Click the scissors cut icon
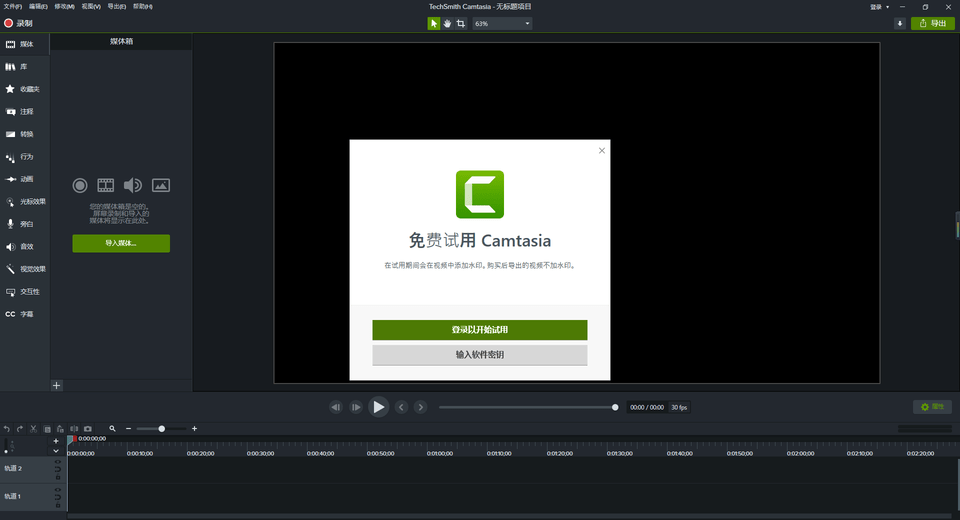 tap(33, 428)
